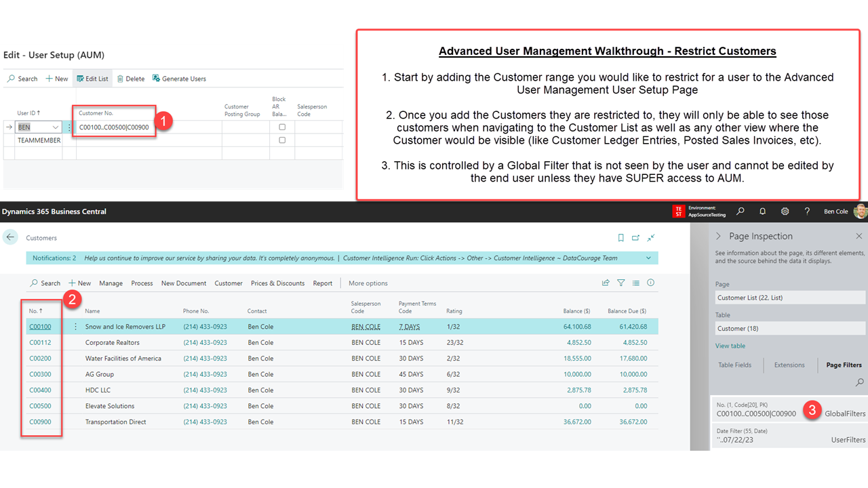Open customer C00300 link

coord(40,374)
